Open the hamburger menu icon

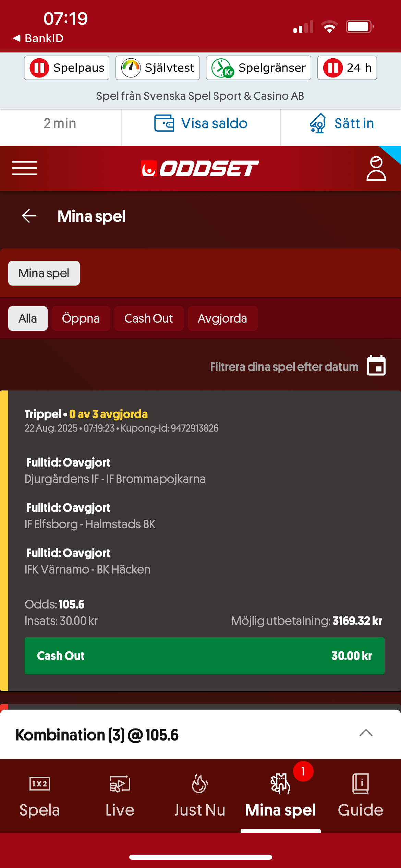pos(25,168)
